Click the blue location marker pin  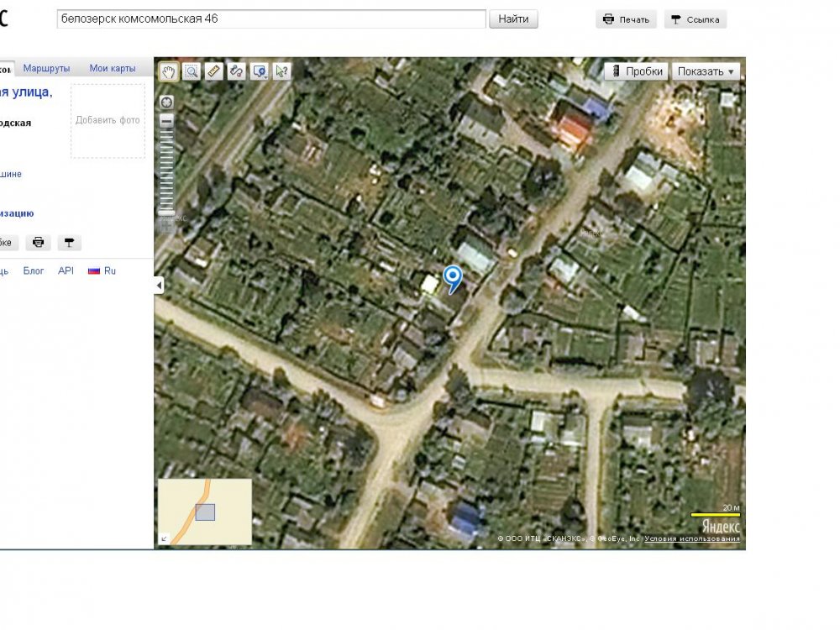coord(453,277)
